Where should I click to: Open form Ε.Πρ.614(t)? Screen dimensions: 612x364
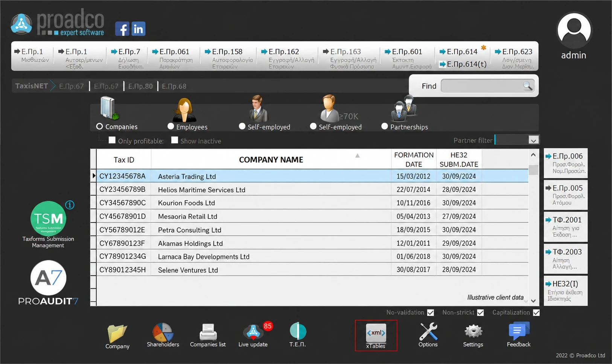(463, 64)
